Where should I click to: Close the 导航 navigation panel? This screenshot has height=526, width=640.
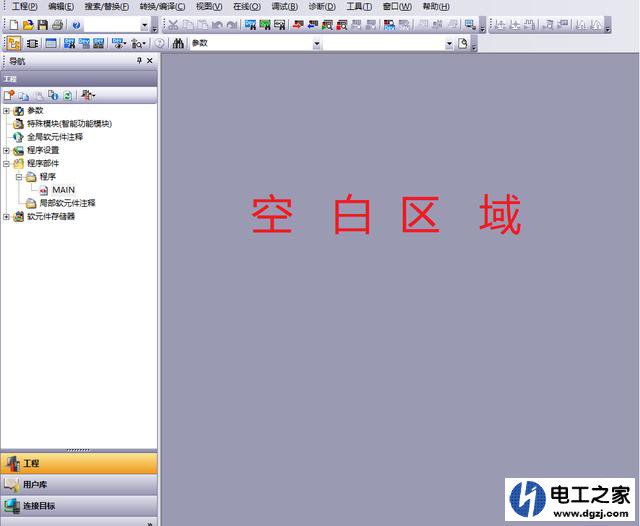point(150,61)
